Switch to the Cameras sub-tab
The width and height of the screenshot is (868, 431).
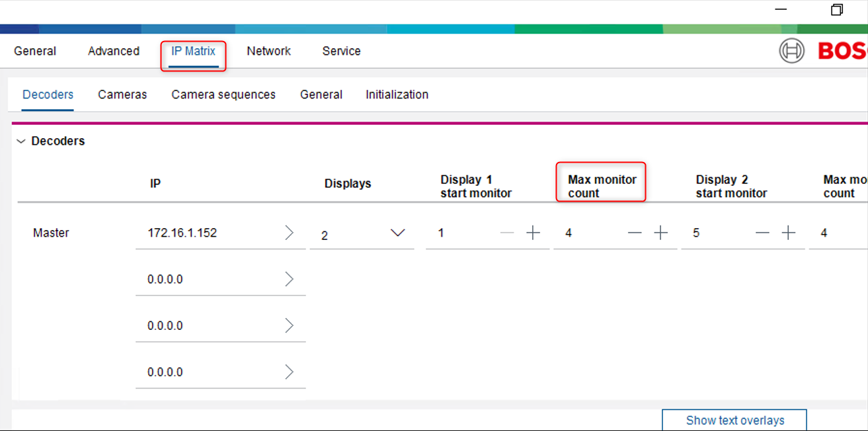point(122,95)
